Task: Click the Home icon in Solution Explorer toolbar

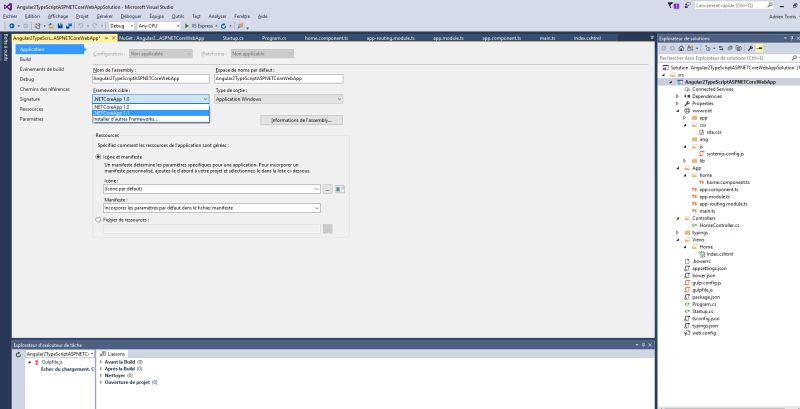Action: 681,48
